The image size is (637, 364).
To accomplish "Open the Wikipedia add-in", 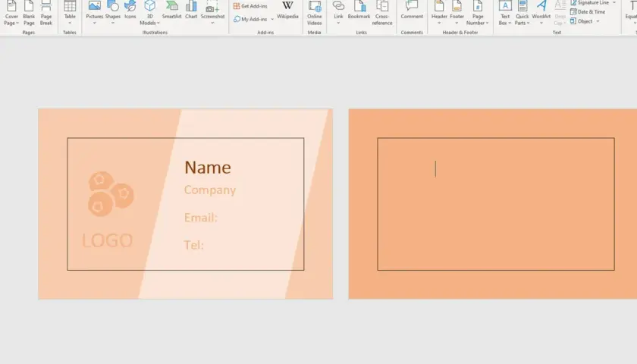I will click(x=287, y=10).
